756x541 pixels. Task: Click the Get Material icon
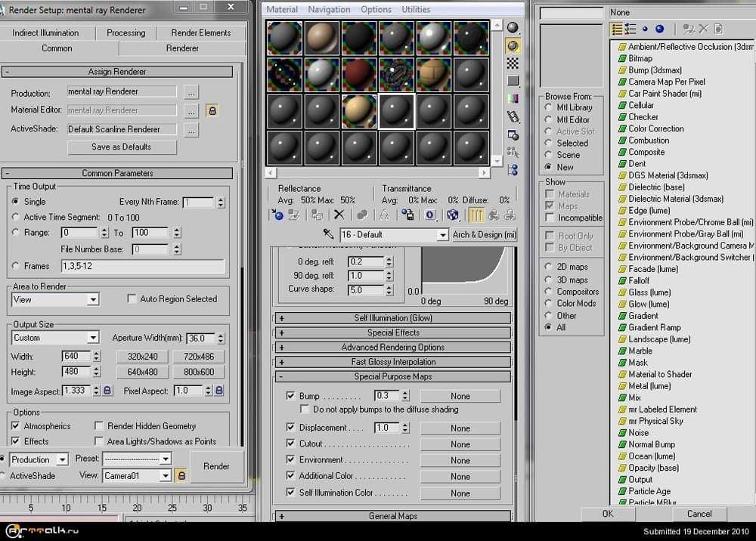[277, 215]
